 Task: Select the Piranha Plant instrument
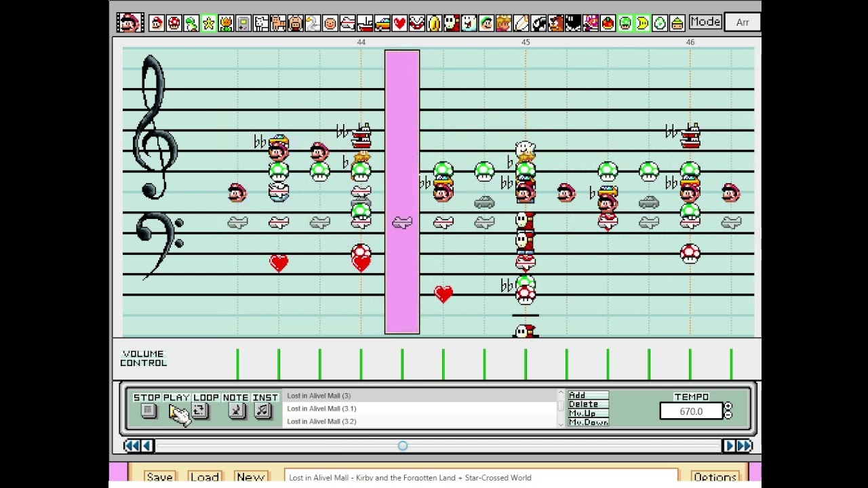coord(417,23)
